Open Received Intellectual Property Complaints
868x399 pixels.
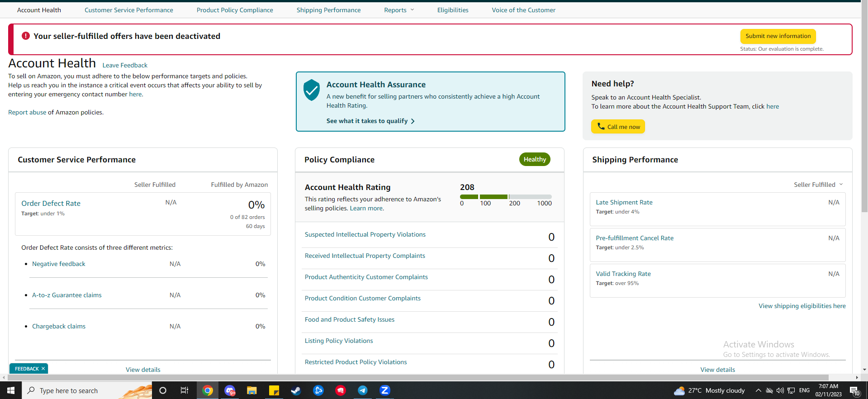(365, 256)
